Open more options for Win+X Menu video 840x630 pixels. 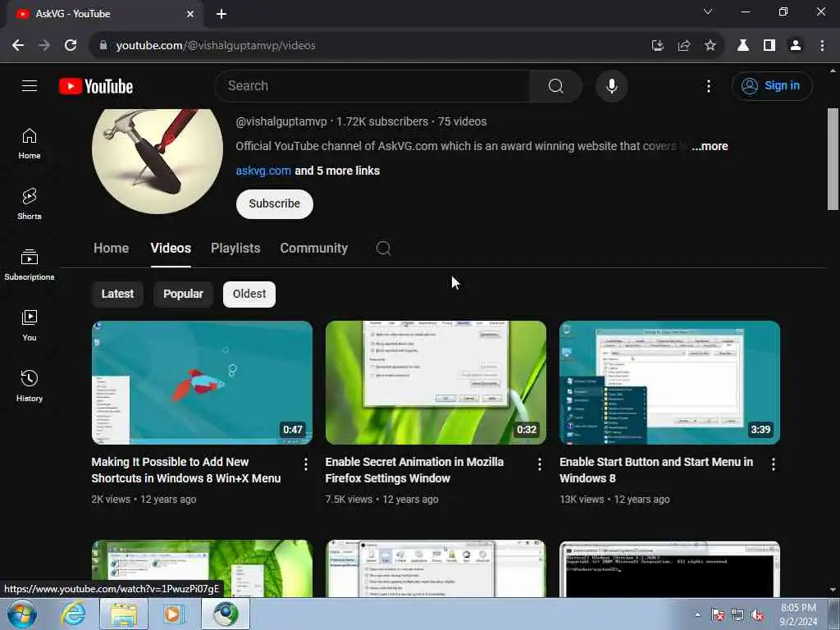click(305, 464)
